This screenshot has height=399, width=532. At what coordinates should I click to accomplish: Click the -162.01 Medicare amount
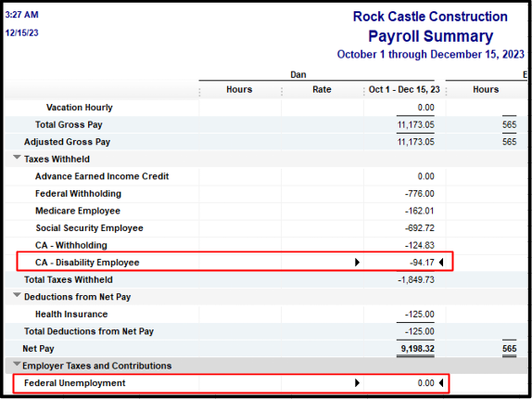click(x=419, y=211)
